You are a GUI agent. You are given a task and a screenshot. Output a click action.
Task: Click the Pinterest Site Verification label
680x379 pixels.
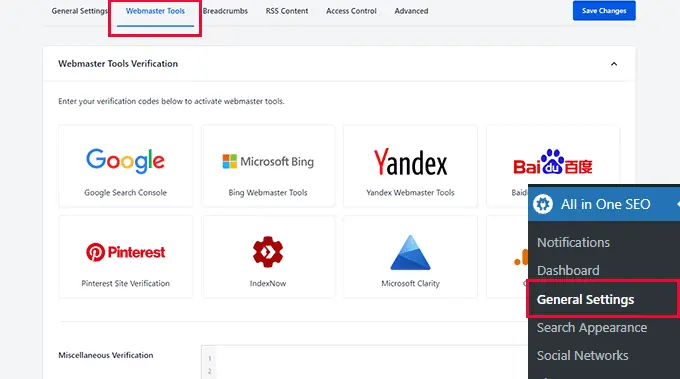(125, 283)
